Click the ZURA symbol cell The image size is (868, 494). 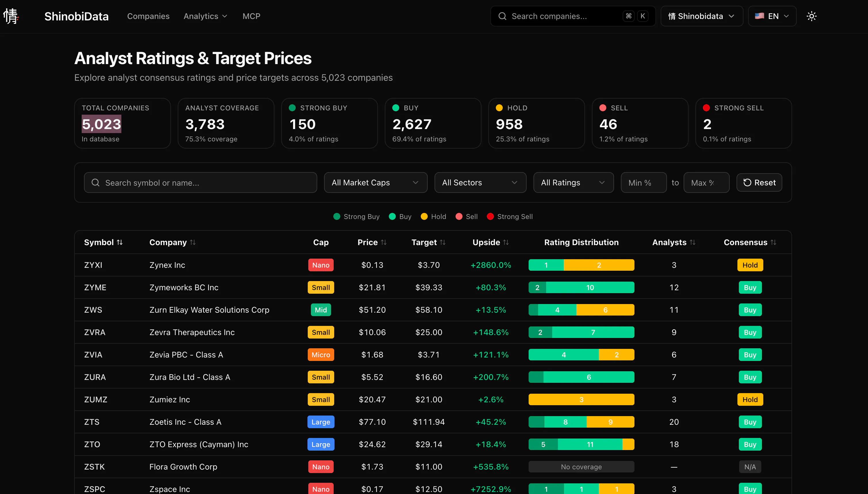click(95, 377)
